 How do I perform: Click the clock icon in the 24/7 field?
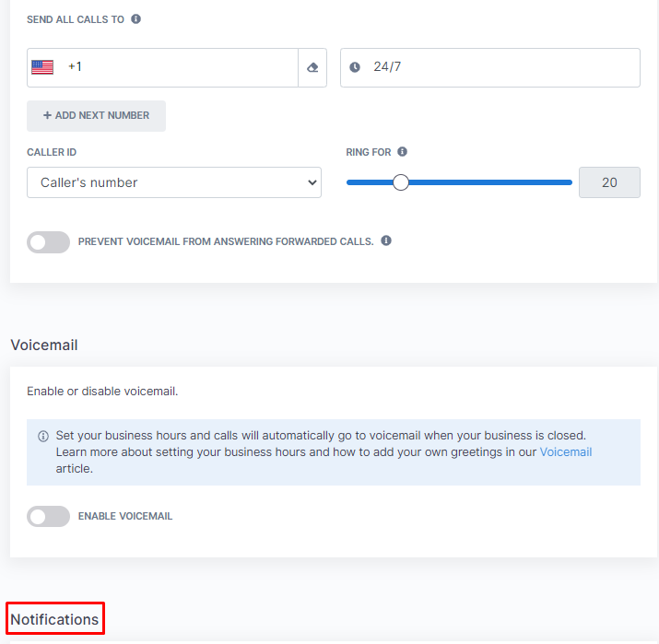(355, 67)
